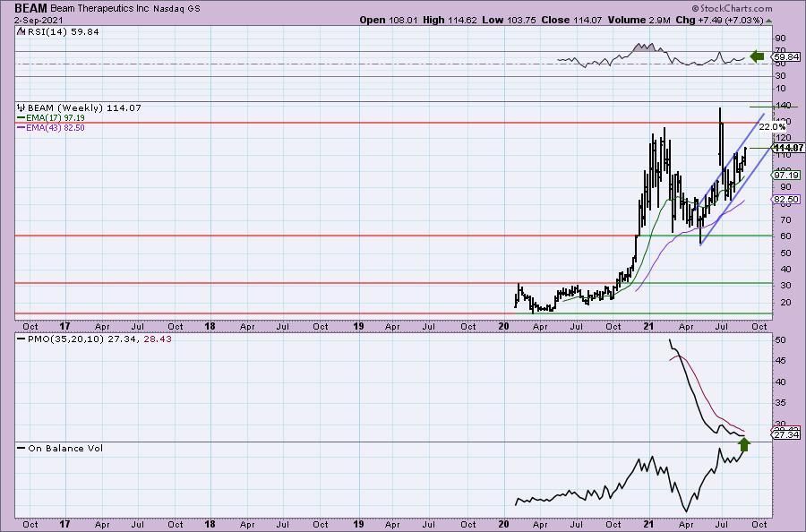Click the green up-triangle beside Chg

click(768, 21)
